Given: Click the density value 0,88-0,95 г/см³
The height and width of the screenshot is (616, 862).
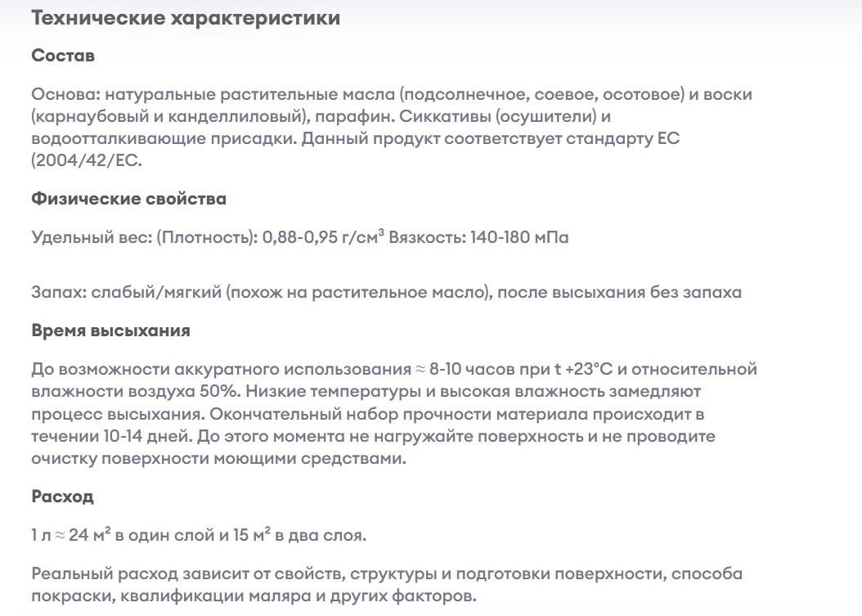Looking at the screenshot, I should point(323,237).
